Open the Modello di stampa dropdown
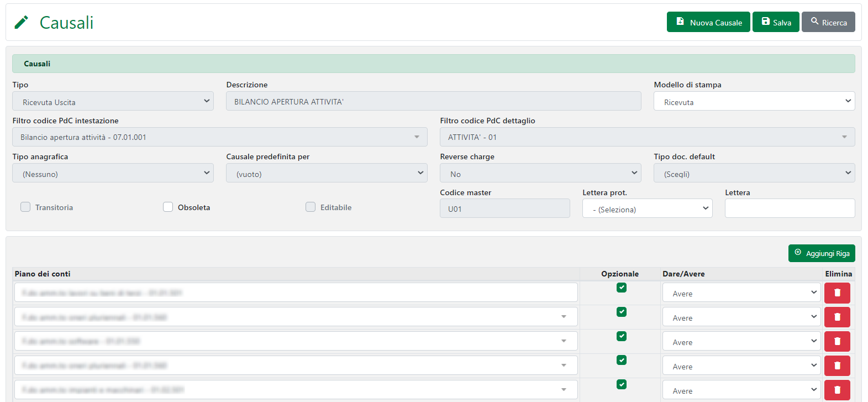Viewport: 868px width, 402px height. pyautogui.click(x=754, y=101)
